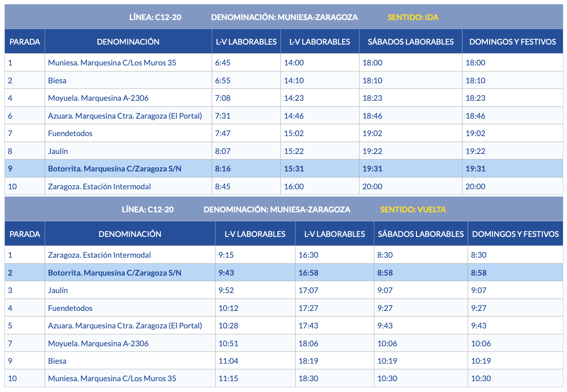Select the 'Fuendetodos' stop in the IDA table
This screenshot has height=392, width=567.
click(70, 133)
